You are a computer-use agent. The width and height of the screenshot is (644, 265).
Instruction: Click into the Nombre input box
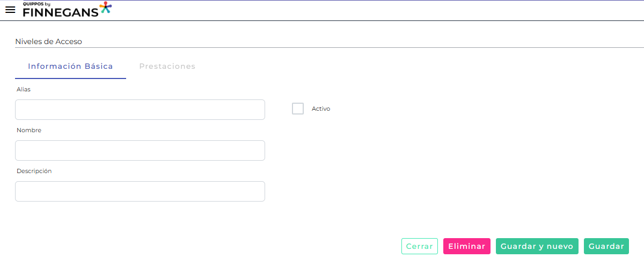pos(140,151)
